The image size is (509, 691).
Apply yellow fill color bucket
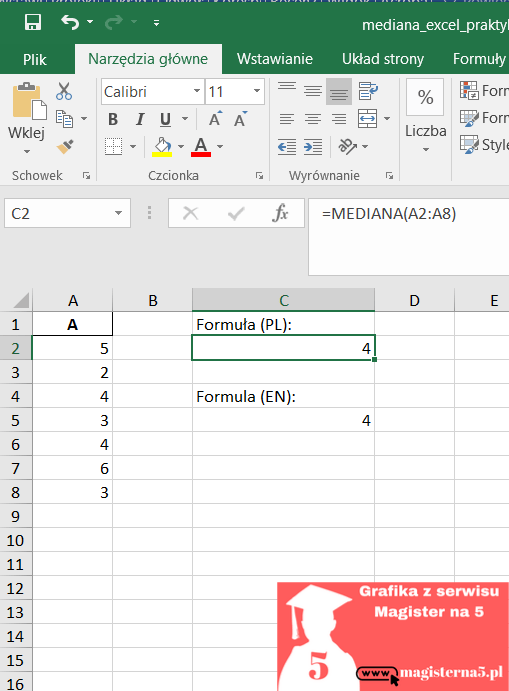click(x=162, y=146)
